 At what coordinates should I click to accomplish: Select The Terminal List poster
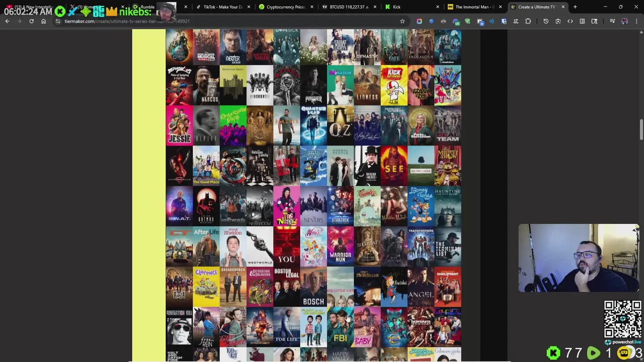click(448, 246)
